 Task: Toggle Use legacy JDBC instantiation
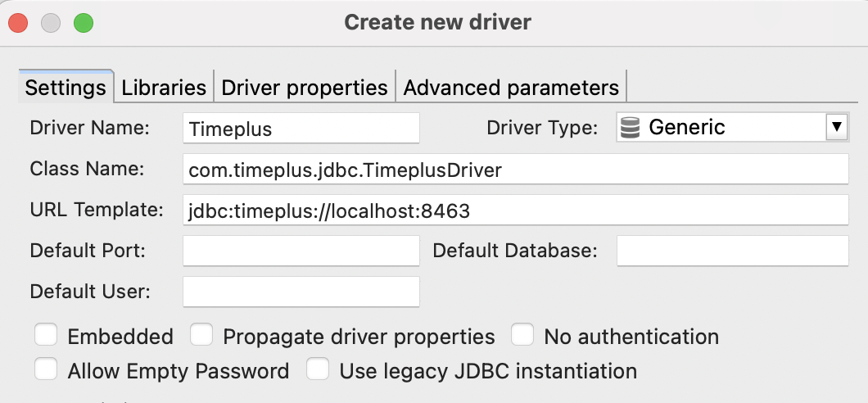(x=318, y=369)
